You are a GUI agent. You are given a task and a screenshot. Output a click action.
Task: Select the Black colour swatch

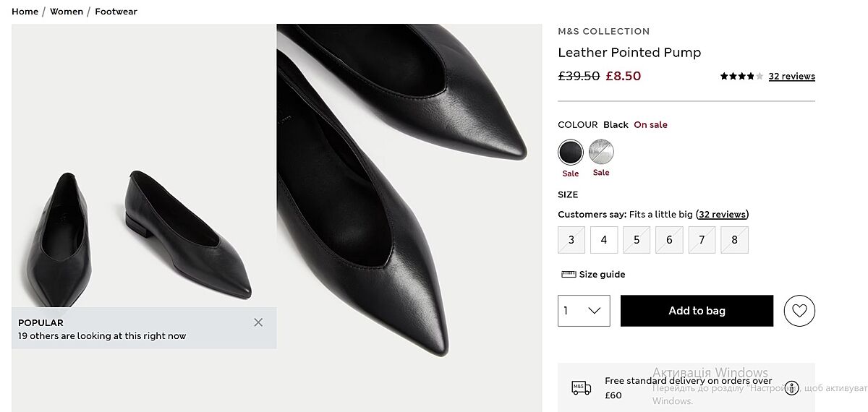(x=571, y=153)
